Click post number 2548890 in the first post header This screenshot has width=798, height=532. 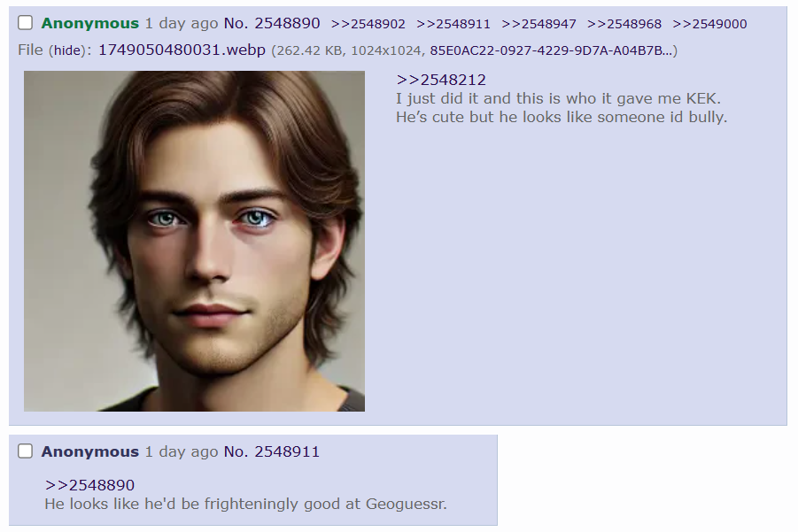pos(287,23)
